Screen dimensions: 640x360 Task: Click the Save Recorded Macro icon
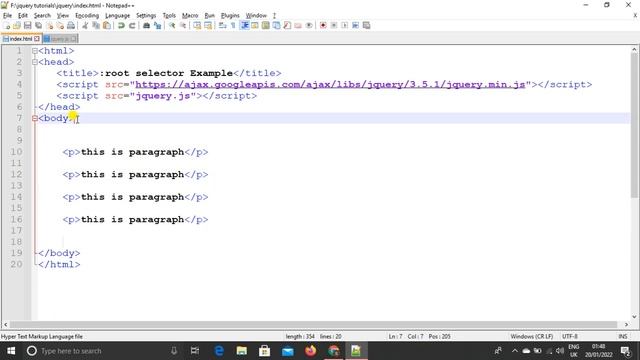click(x=367, y=25)
